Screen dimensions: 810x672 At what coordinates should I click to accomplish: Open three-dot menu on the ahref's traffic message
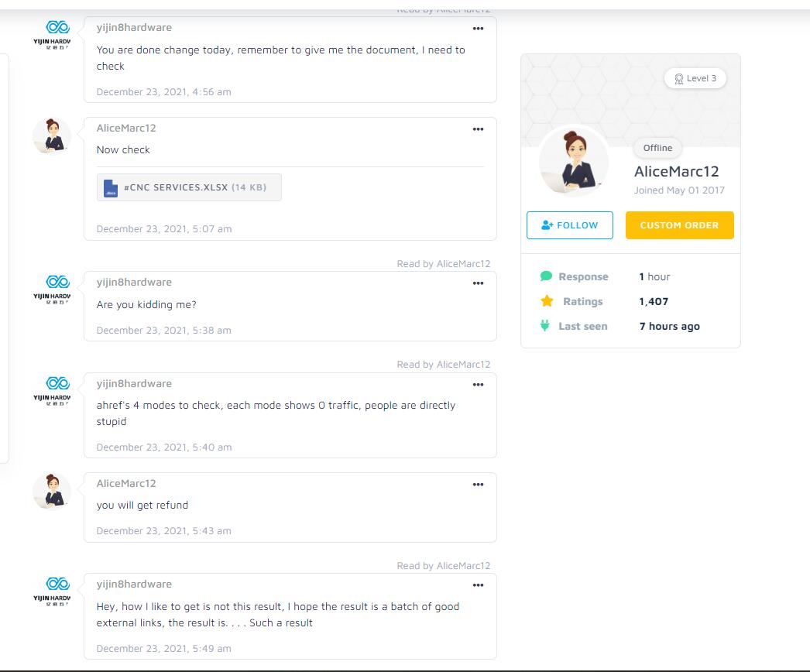pyautogui.click(x=478, y=384)
